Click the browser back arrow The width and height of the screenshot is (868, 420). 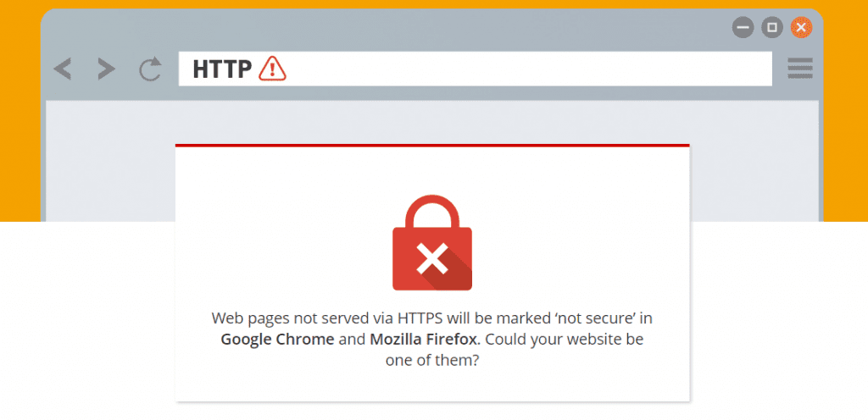[62, 69]
